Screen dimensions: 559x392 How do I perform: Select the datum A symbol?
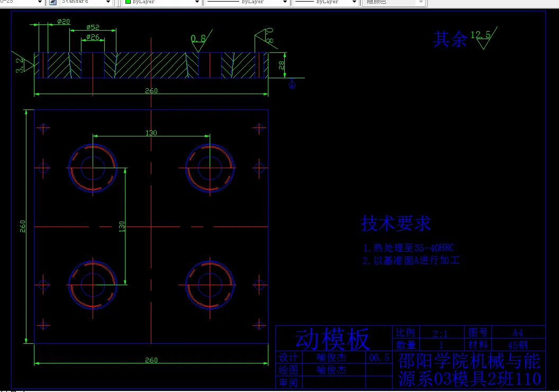(x=292, y=85)
